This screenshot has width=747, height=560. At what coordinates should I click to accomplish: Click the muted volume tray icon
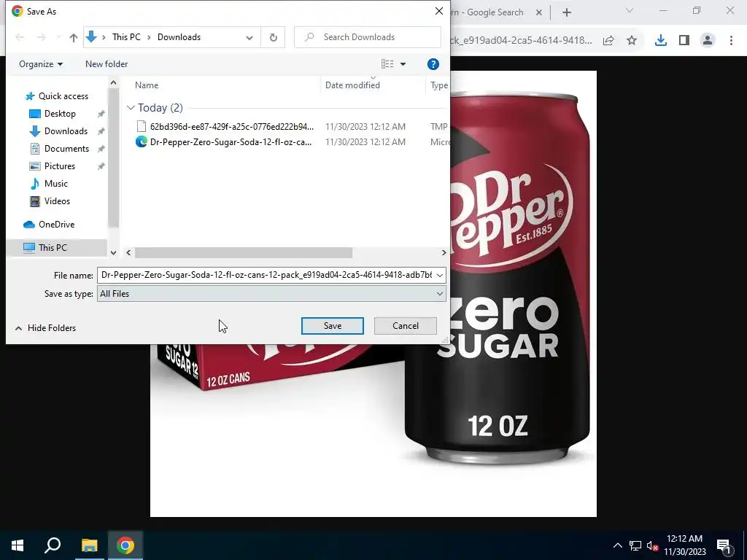[x=652, y=545]
